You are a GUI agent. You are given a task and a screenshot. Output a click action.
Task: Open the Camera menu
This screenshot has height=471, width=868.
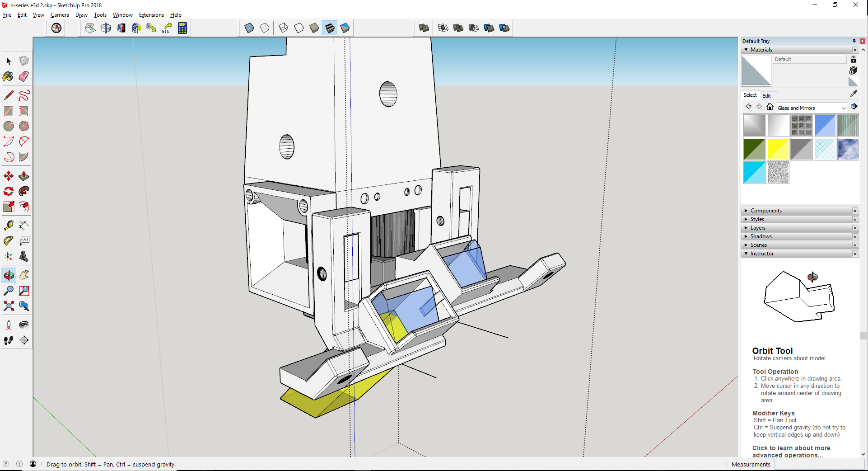60,15
